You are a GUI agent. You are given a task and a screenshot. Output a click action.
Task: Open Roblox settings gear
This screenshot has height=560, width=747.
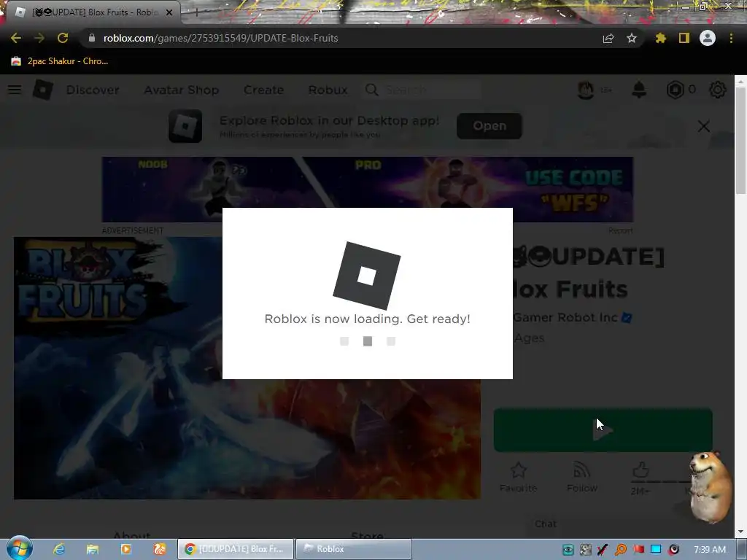[x=718, y=90]
